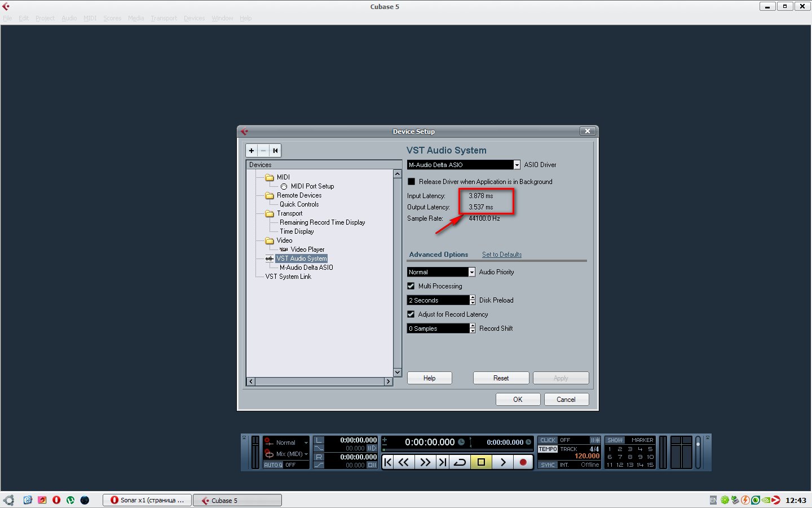The height and width of the screenshot is (508, 812).
Task: Start playback with the Play button
Action: (502, 462)
